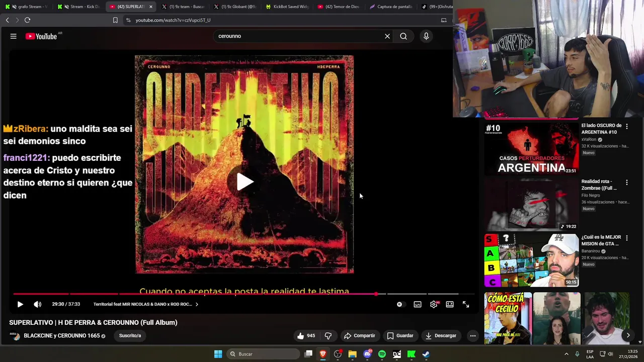
Task: Switch to '(1) 9z Globant' tab
Action: pos(235,7)
